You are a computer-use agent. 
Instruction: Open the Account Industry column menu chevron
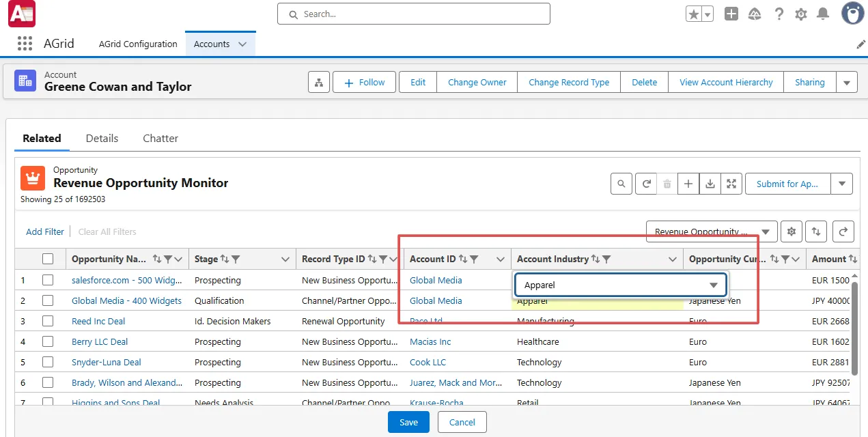(x=673, y=259)
